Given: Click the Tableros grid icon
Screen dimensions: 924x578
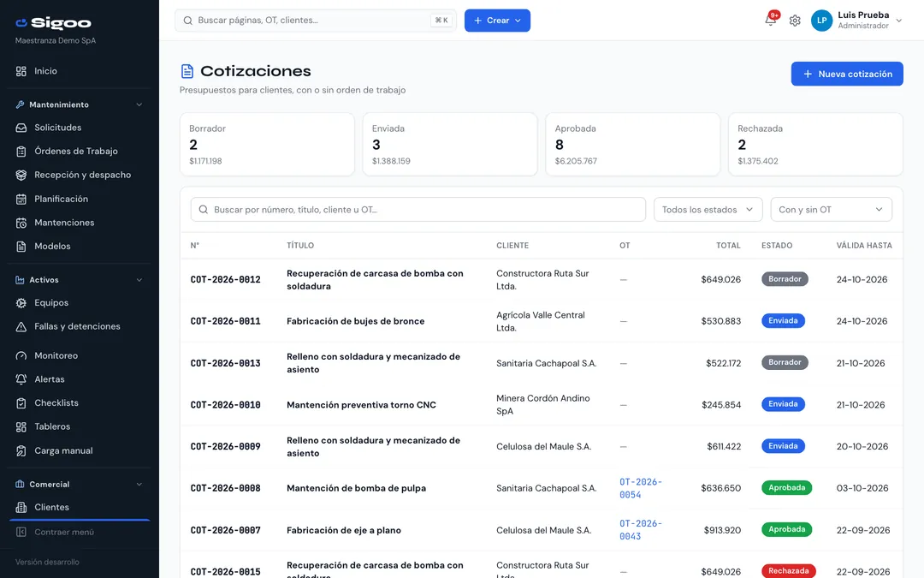Looking at the screenshot, I should [x=21, y=426].
